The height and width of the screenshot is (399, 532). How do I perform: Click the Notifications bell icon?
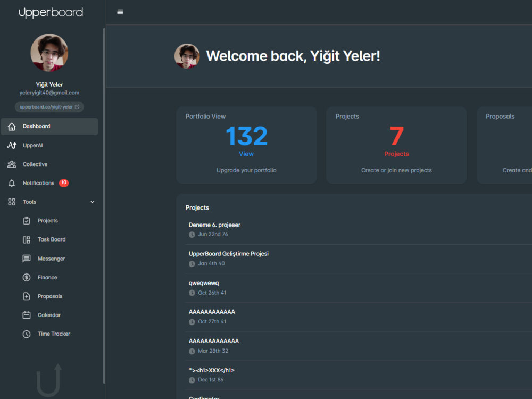pos(12,183)
